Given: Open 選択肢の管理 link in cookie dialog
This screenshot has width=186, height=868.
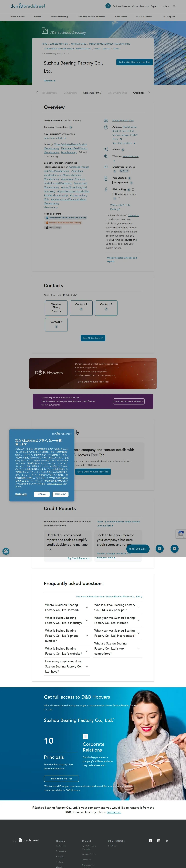Looking at the screenshot, I should (21, 494).
